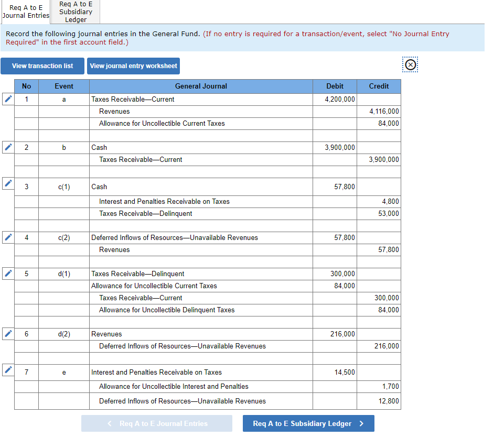This screenshot has width=504, height=448.
Task: Edit entry 3 for event c(1)
Action: coord(7,184)
